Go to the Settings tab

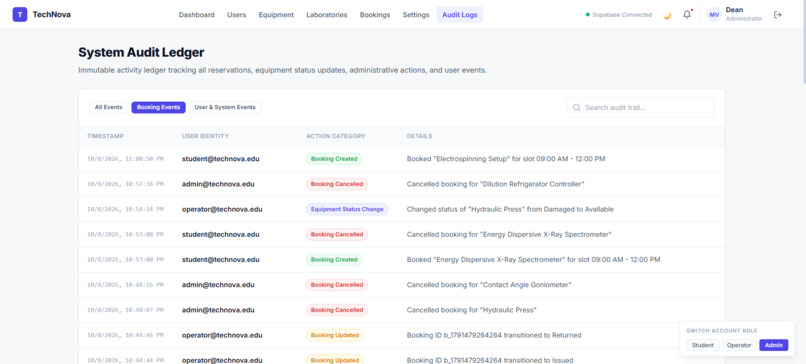tap(416, 15)
